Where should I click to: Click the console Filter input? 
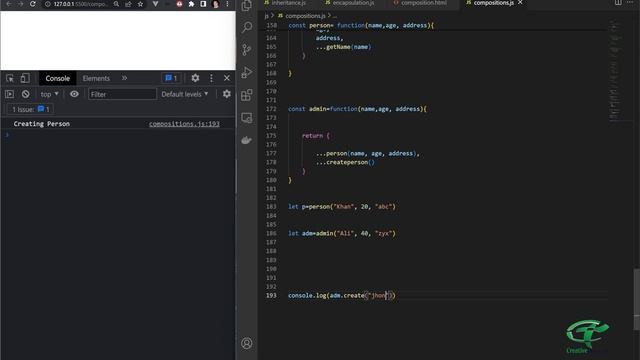click(x=122, y=94)
